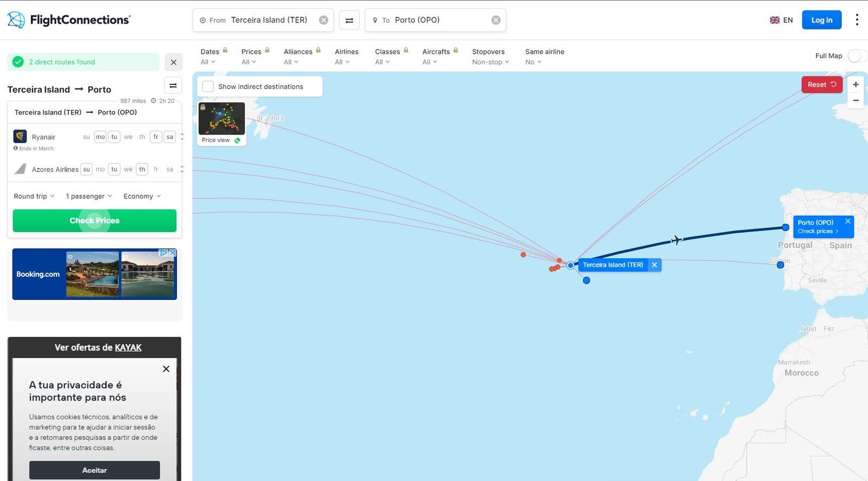The height and width of the screenshot is (481, 868).
Task: Reset the map view
Action: (822, 85)
